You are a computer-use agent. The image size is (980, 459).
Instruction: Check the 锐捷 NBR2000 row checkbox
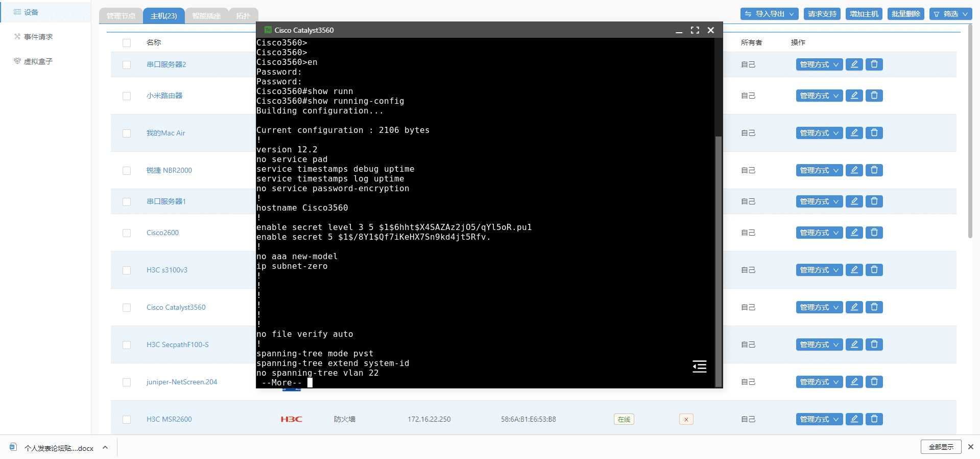point(127,171)
